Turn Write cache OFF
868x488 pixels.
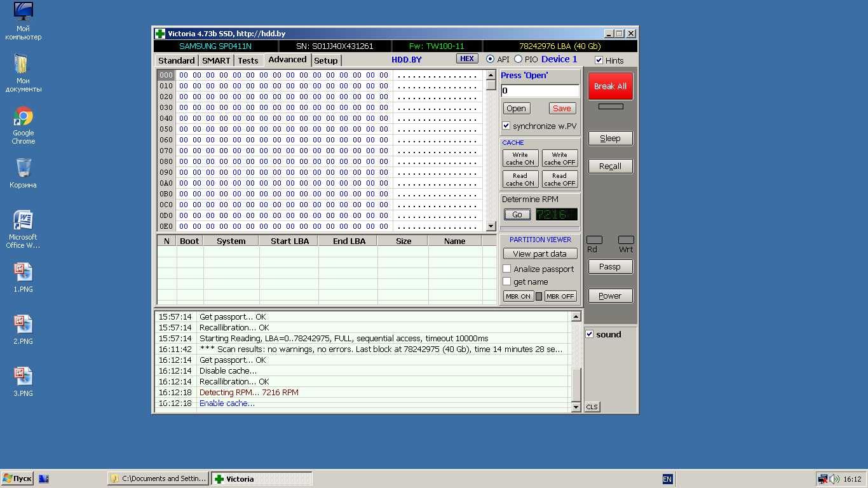click(x=560, y=158)
